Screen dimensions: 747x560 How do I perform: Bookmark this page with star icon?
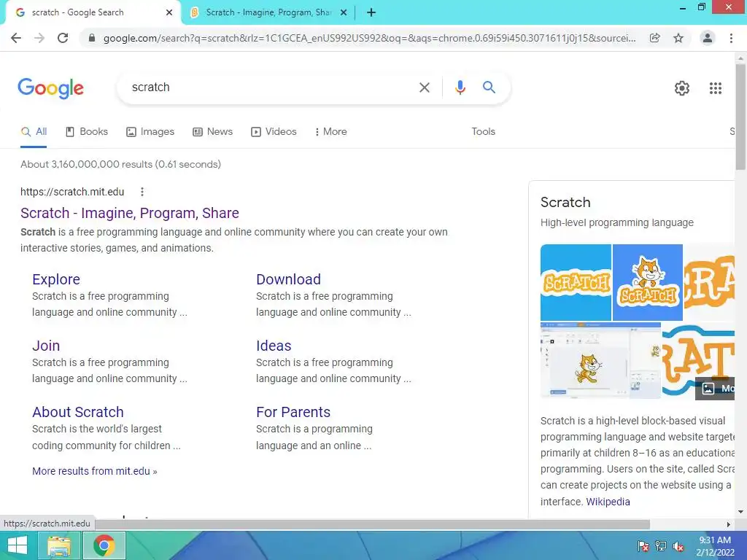point(678,38)
